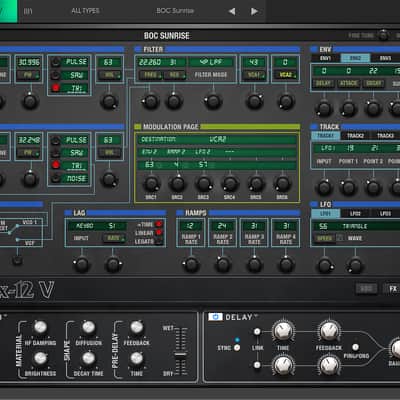The height and width of the screenshot is (400, 400).
Task: Click the ENV DELAY parameter button
Action: tap(323, 83)
